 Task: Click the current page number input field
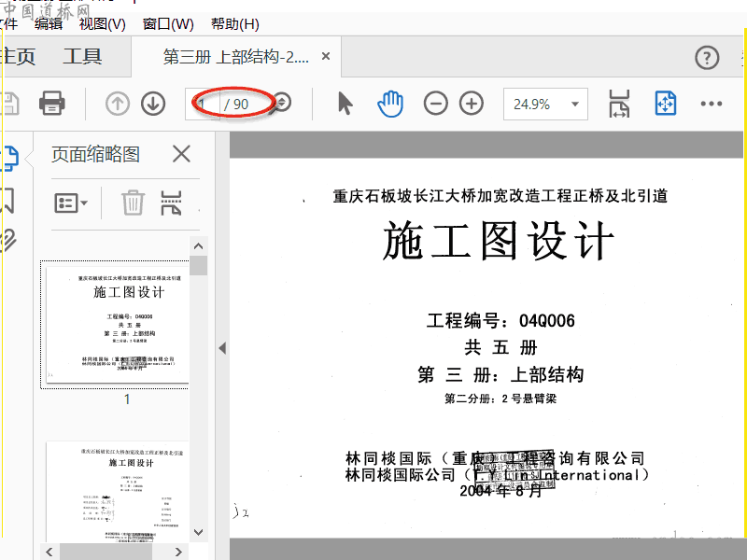tap(203, 104)
